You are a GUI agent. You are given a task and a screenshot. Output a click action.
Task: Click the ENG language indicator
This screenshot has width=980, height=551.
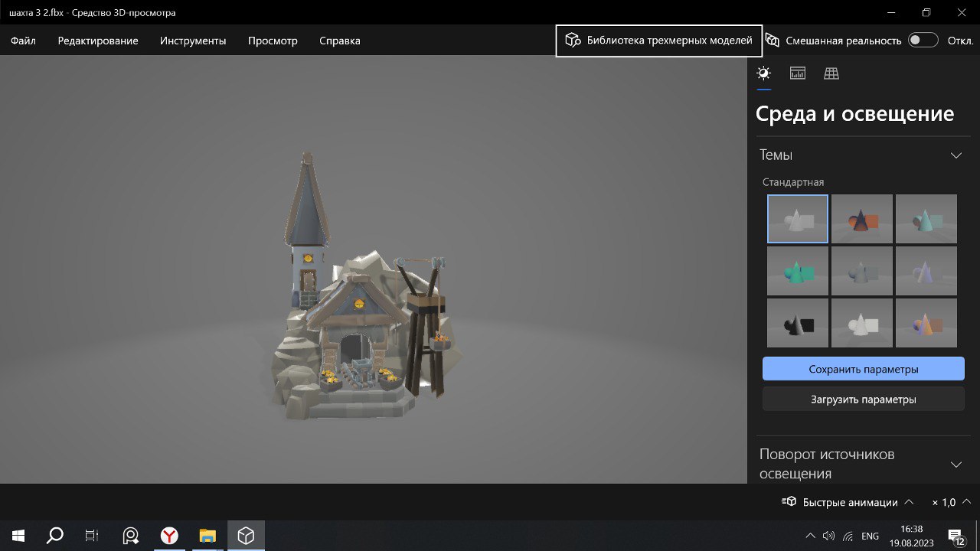[871, 536]
